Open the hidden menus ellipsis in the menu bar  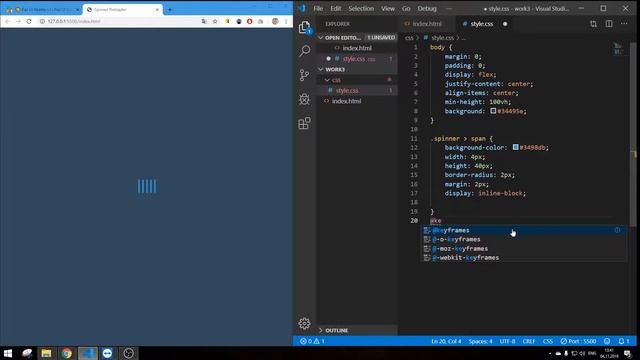pyautogui.click(x=449, y=9)
